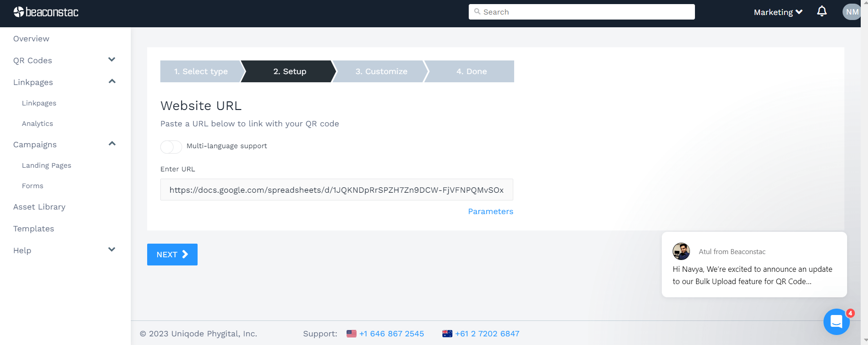This screenshot has width=868, height=345.
Task: Click the Enter URL input field
Action: point(336,190)
